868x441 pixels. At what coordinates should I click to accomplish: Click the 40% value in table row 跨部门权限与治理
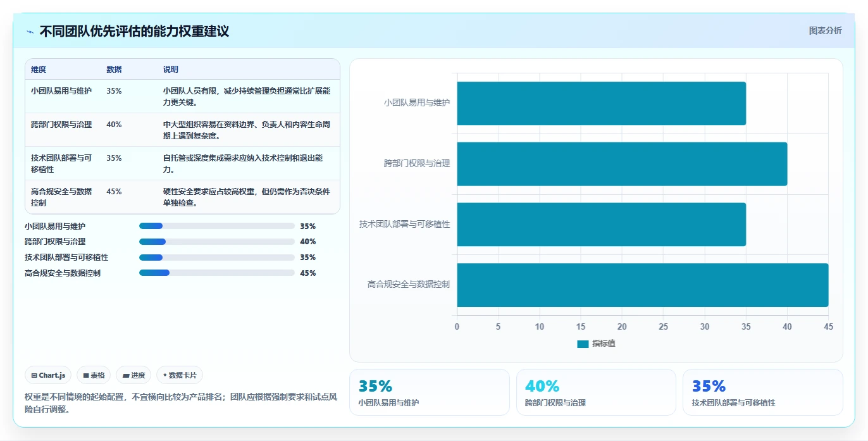coord(115,125)
